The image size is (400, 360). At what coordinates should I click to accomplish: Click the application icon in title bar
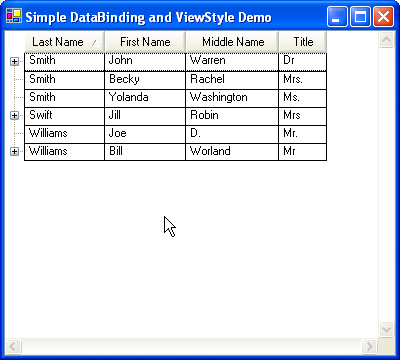tap(14, 16)
